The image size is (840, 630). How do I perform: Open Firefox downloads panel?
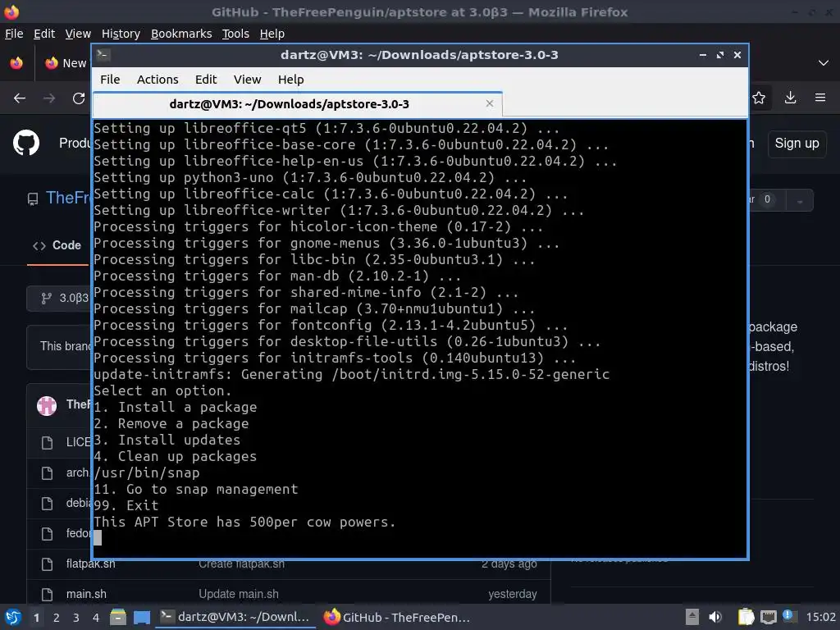point(790,98)
